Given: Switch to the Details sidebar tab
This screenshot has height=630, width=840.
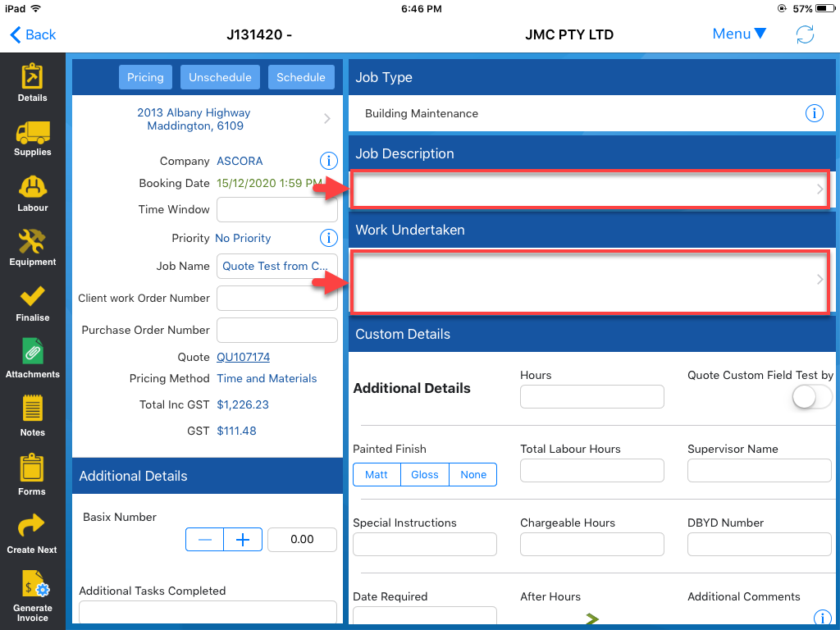Looking at the screenshot, I should tap(33, 80).
